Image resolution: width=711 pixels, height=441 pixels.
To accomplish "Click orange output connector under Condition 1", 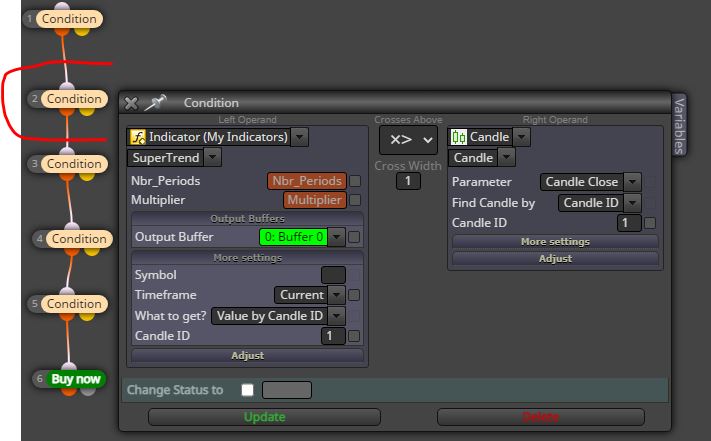I will [x=62, y=32].
